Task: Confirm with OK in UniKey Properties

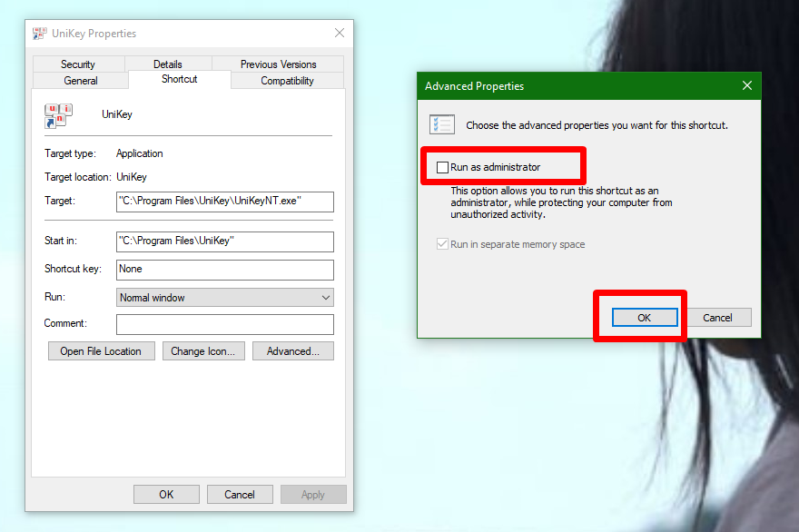Action: tap(166, 494)
